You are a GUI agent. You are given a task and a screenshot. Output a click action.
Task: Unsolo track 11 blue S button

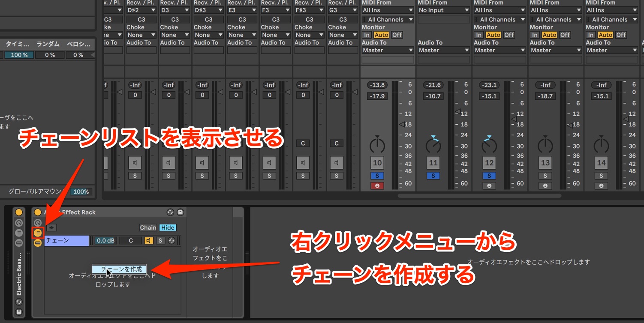pos(433,176)
